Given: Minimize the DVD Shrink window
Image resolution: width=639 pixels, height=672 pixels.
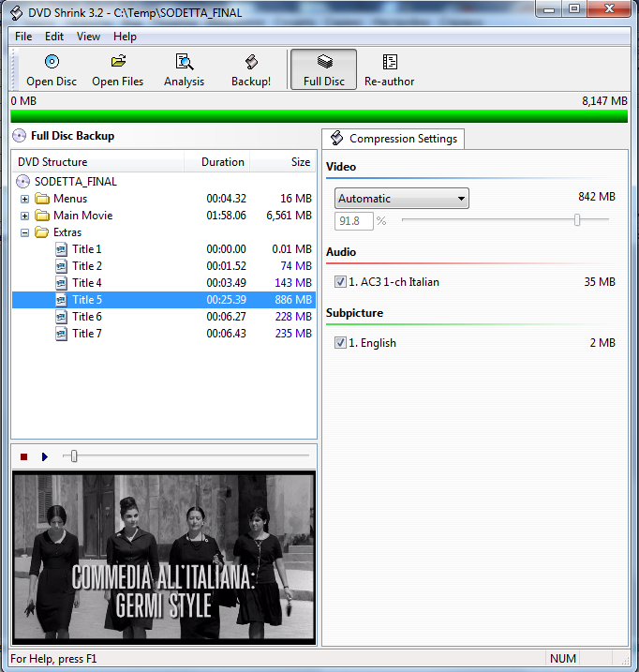Looking at the screenshot, I should 549,9.
